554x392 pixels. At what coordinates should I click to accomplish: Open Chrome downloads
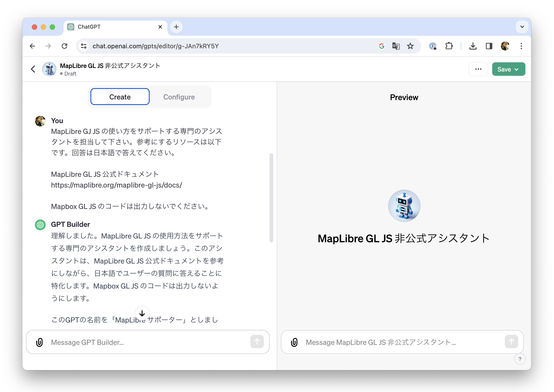473,46
